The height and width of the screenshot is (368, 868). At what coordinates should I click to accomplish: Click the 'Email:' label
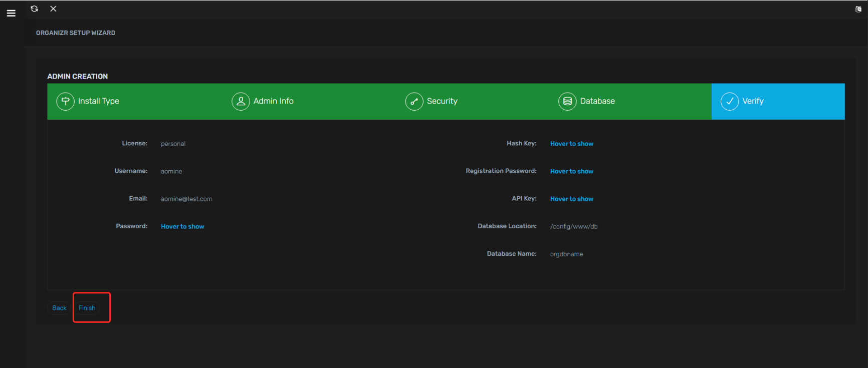click(x=138, y=198)
